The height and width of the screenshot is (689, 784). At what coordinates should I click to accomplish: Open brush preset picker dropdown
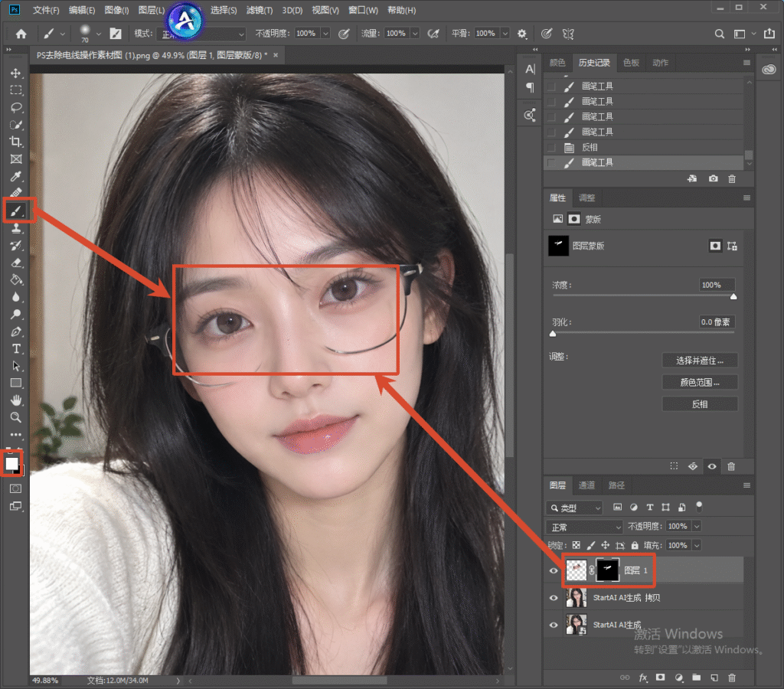tap(99, 34)
